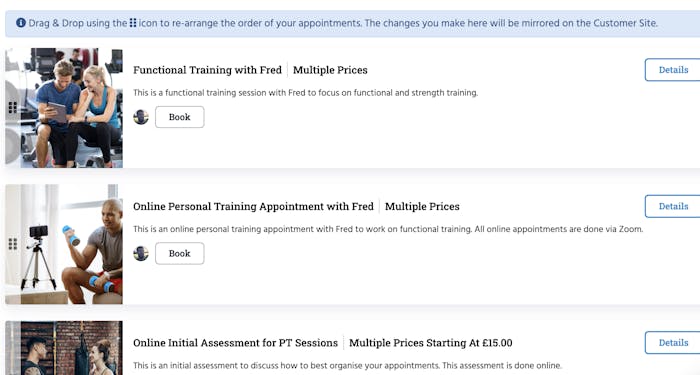This screenshot has height=375, width=700.
Task: View Details for Online Initial Assessment
Action: point(673,343)
